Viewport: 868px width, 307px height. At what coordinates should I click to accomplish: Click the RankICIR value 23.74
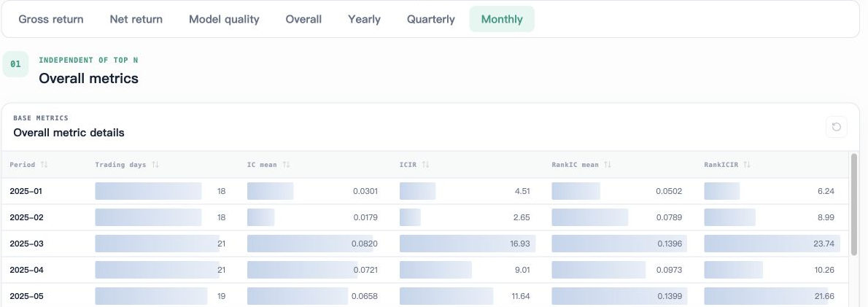click(x=824, y=244)
